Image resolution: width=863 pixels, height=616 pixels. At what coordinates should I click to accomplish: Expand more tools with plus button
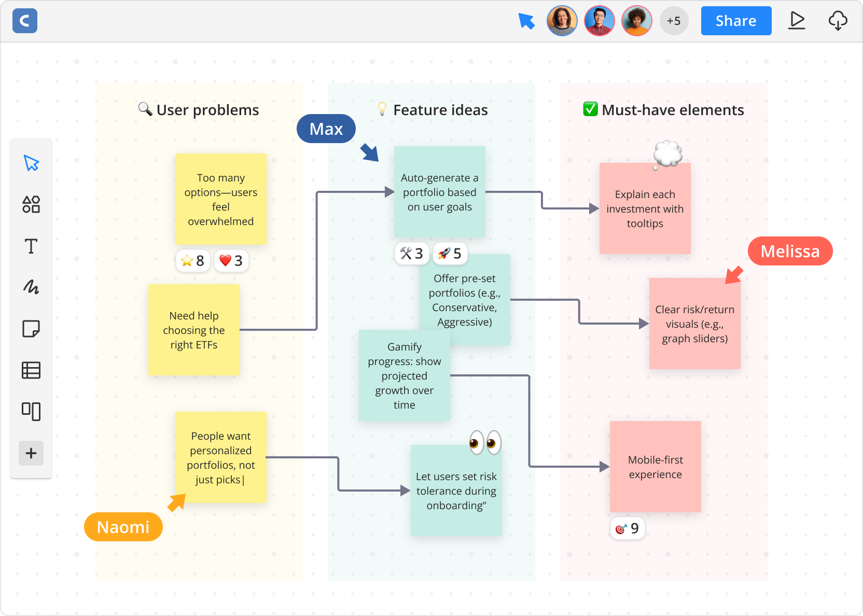point(31,453)
